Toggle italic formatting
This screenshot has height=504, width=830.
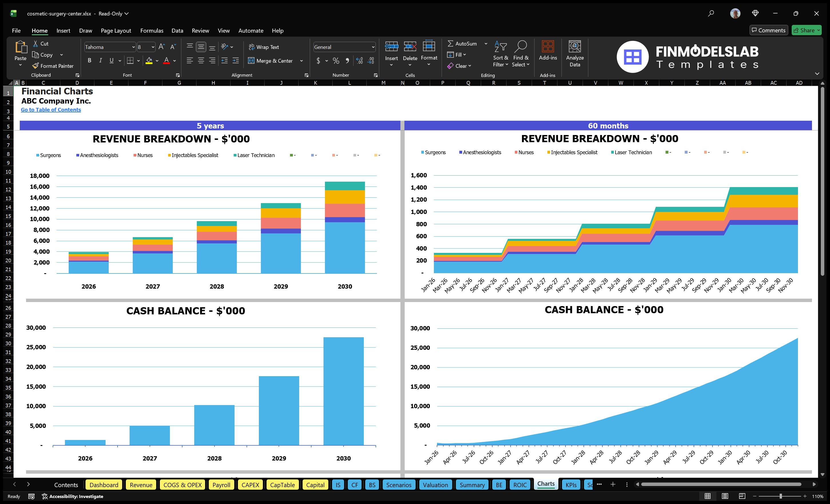100,60
